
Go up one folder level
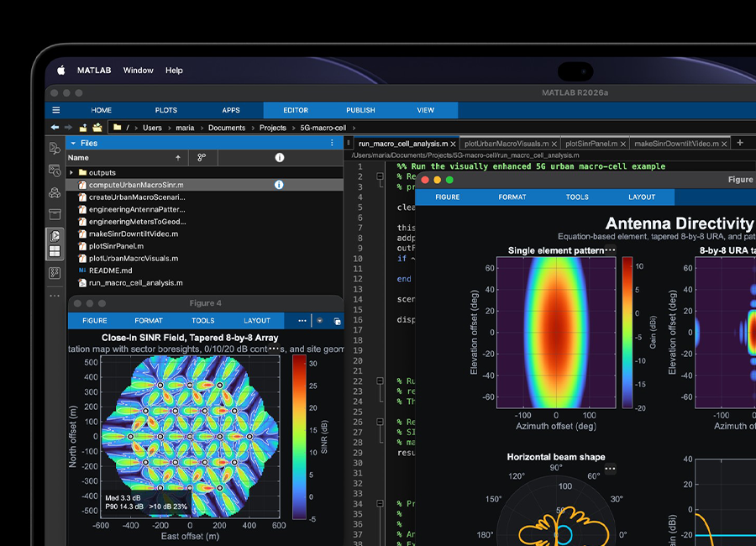[x=83, y=128]
